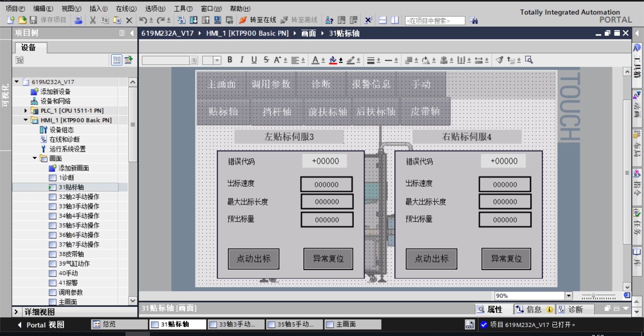Collapse the 画面 folder node
644x336 pixels.
35,158
